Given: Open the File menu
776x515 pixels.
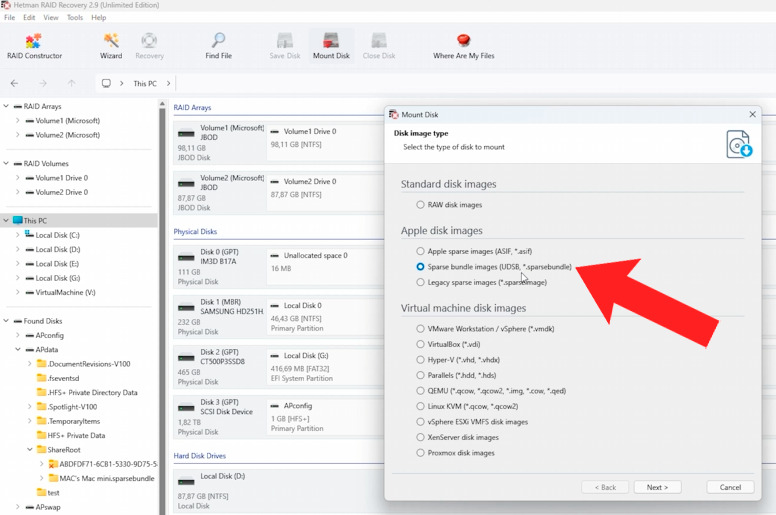Looking at the screenshot, I should pyautogui.click(x=9, y=17).
